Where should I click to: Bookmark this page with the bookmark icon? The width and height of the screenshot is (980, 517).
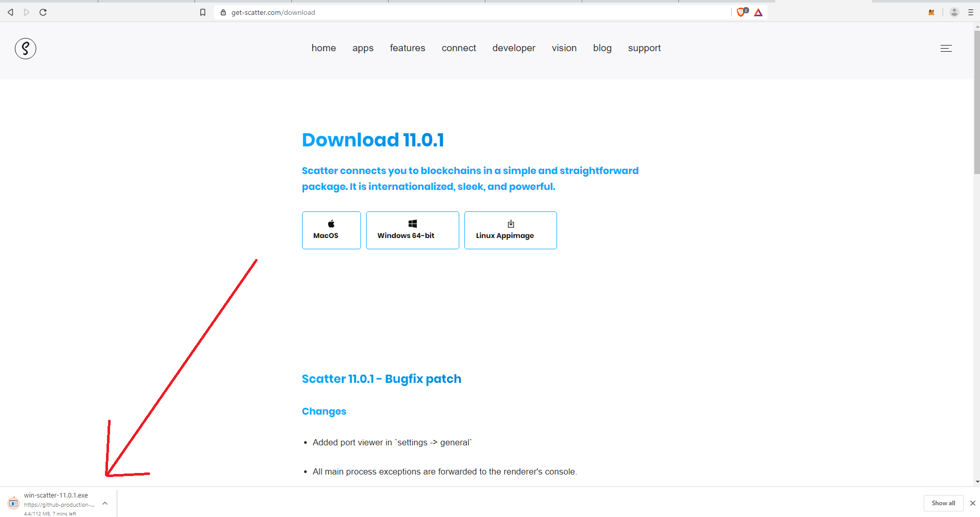click(203, 12)
